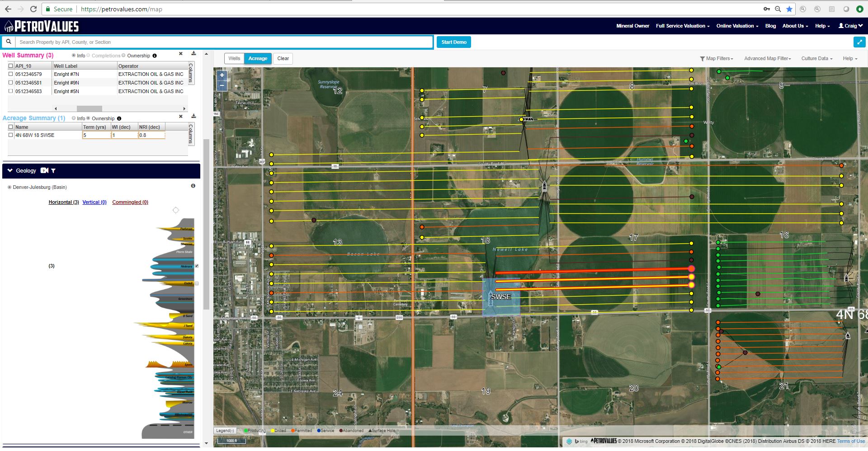
Task: Check the box for well 0512346579
Action: click(x=11, y=74)
